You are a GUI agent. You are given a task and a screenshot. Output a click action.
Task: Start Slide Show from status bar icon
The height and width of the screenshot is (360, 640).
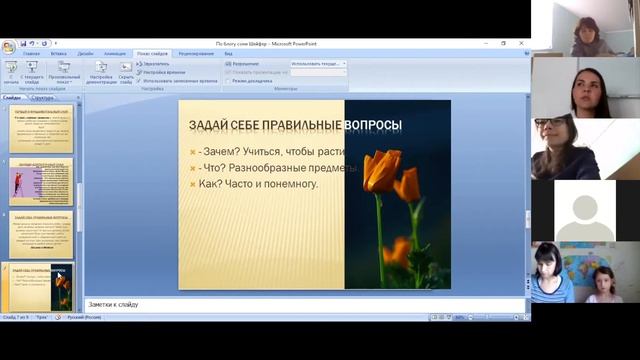pos(449,317)
